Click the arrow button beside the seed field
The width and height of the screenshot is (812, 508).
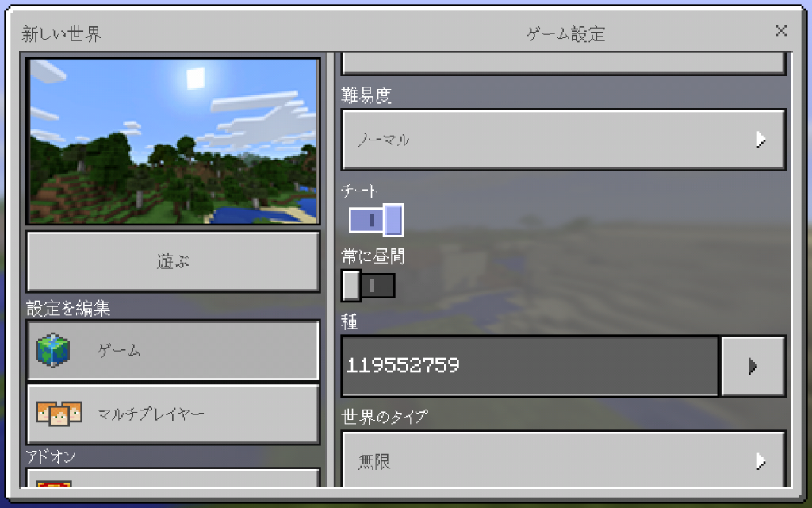click(753, 366)
